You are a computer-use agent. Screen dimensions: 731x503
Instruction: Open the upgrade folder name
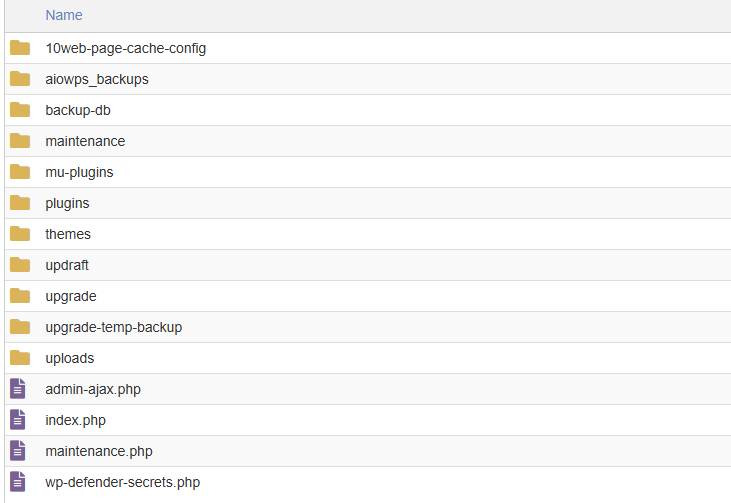[x=71, y=296]
